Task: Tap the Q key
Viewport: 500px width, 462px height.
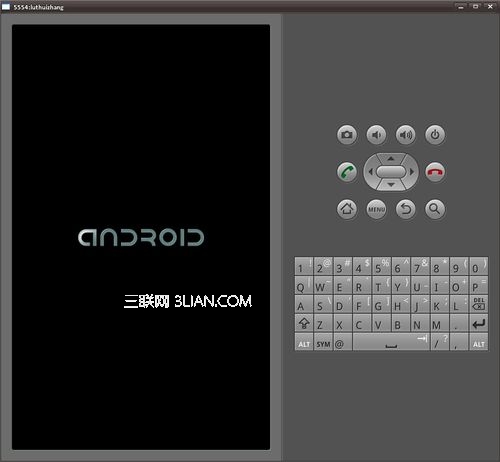Action: tap(304, 285)
